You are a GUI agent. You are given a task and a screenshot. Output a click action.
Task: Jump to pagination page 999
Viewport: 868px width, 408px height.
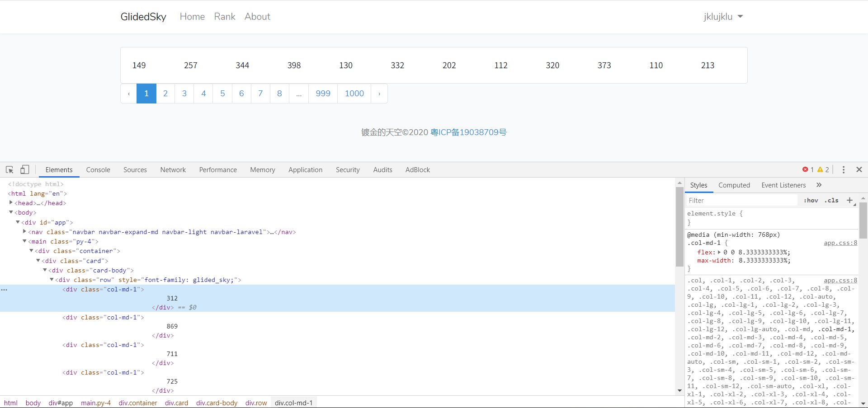coord(323,94)
